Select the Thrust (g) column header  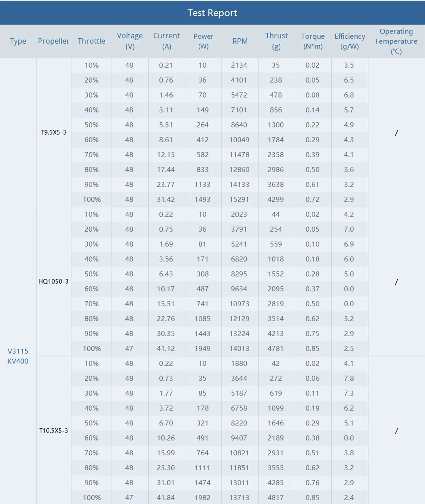pyautogui.click(x=276, y=41)
